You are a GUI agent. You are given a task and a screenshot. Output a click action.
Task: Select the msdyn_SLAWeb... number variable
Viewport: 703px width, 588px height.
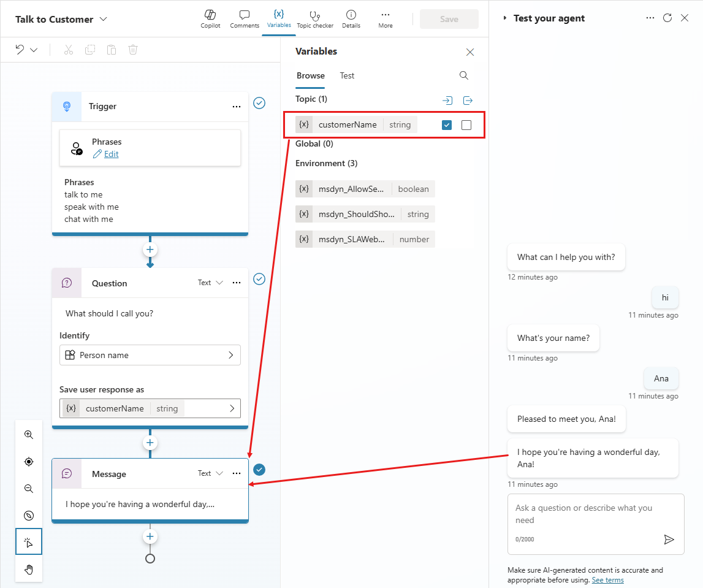point(365,239)
